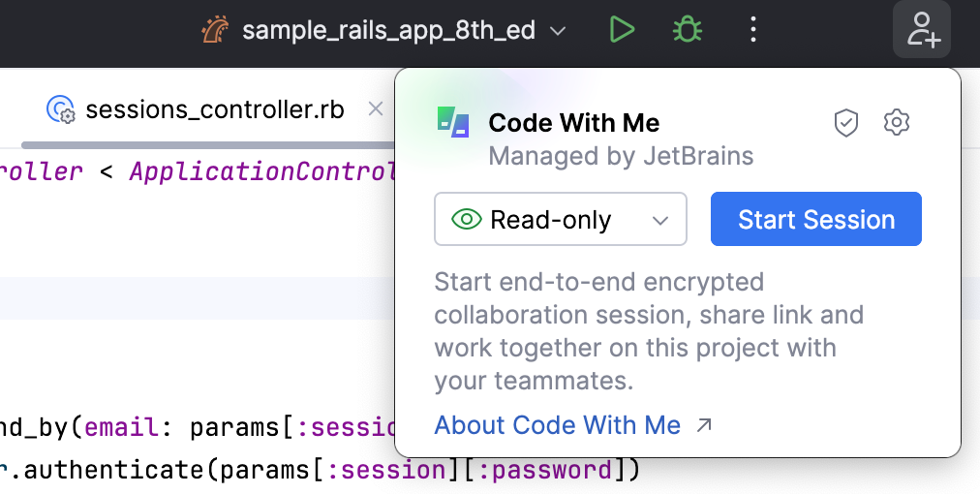Open the sample_rails_app_8th_ed run configuration dropdown

[x=384, y=30]
